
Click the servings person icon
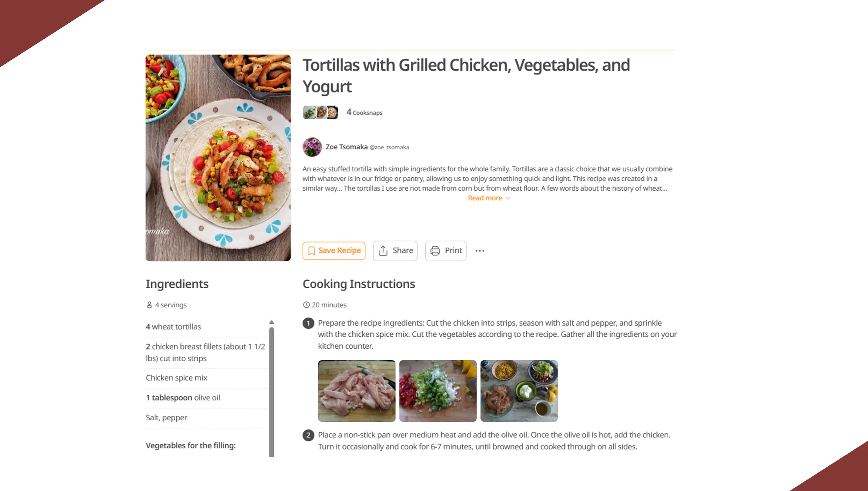tap(149, 305)
